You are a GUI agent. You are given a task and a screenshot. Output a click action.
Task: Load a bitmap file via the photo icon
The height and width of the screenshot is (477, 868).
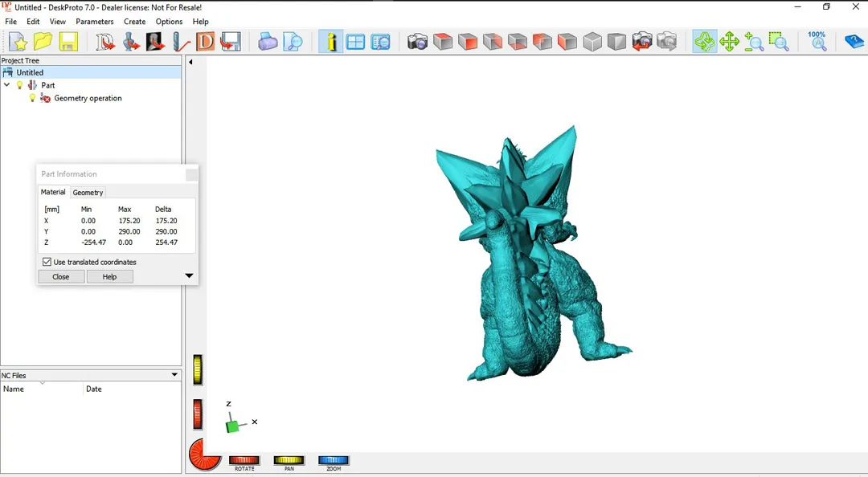coord(156,42)
